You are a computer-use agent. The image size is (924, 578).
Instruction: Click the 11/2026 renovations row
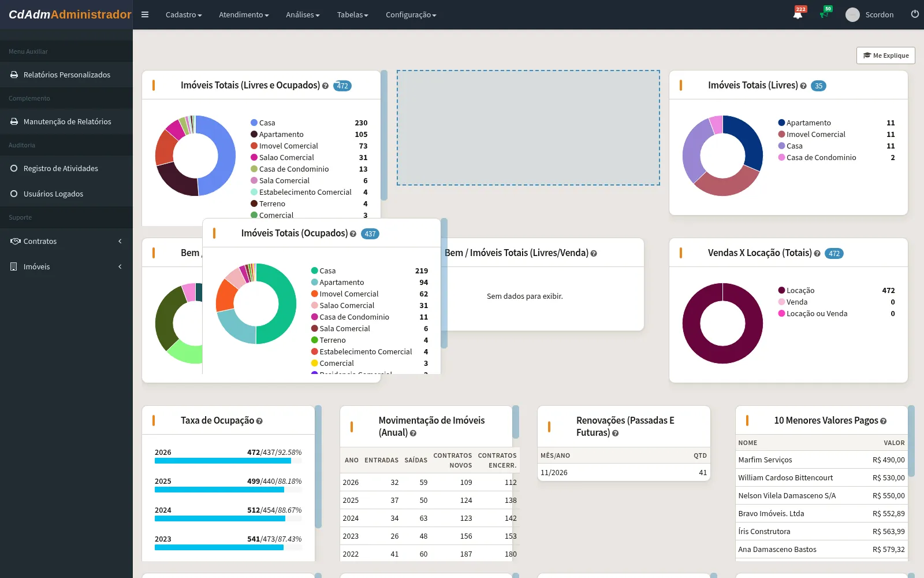click(624, 472)
